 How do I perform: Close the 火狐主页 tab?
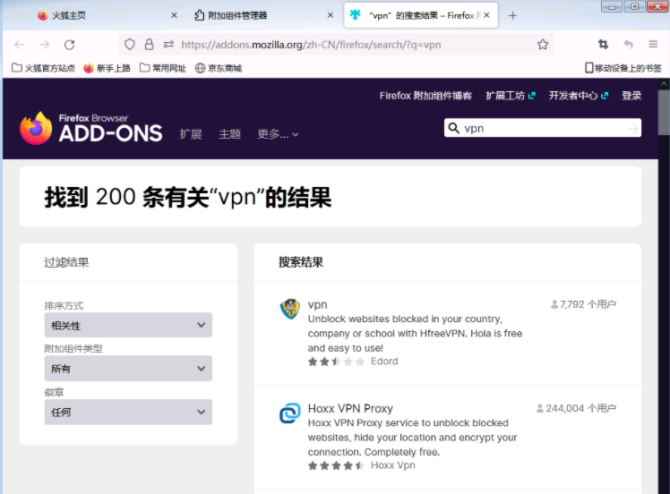point(174,15)
